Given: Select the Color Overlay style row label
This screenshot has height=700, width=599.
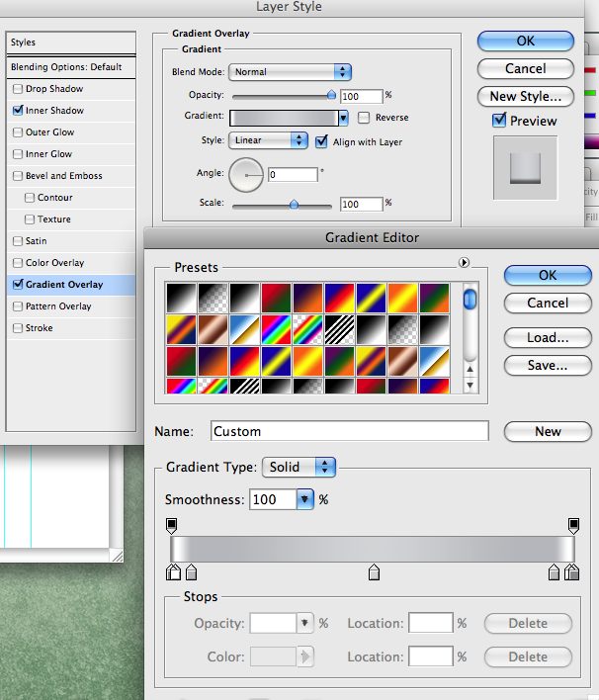Looking at the screenshot, I should tap(55, 263).
